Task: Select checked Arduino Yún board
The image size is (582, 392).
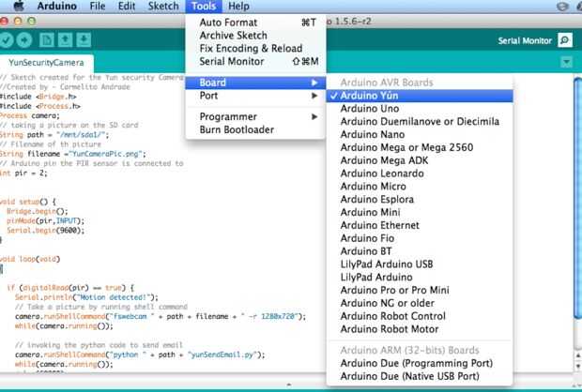Action: pyautogui.click(x=420, y=96)
